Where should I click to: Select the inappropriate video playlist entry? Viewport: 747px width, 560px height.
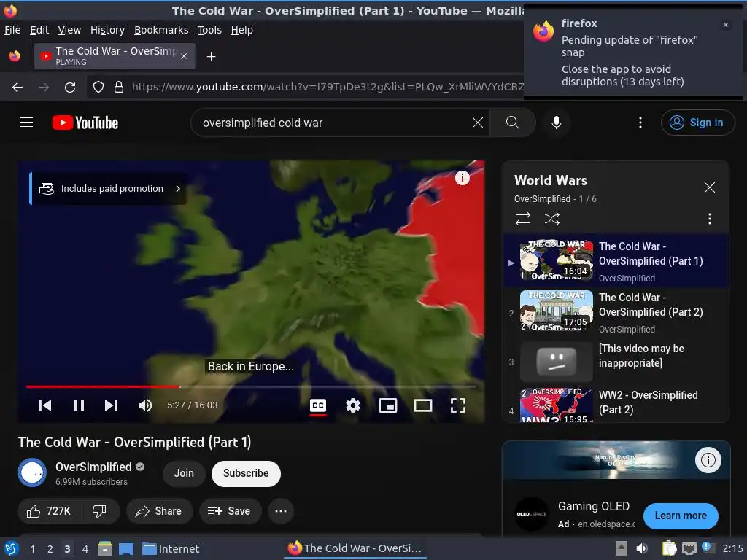[x=616, y=362]
